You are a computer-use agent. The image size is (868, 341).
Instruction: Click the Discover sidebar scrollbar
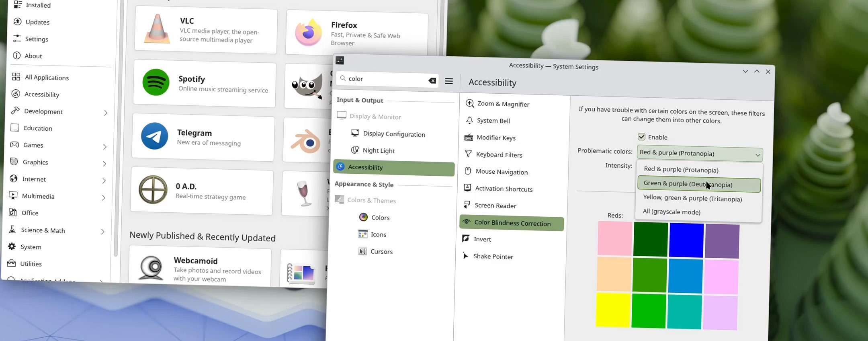117,129
